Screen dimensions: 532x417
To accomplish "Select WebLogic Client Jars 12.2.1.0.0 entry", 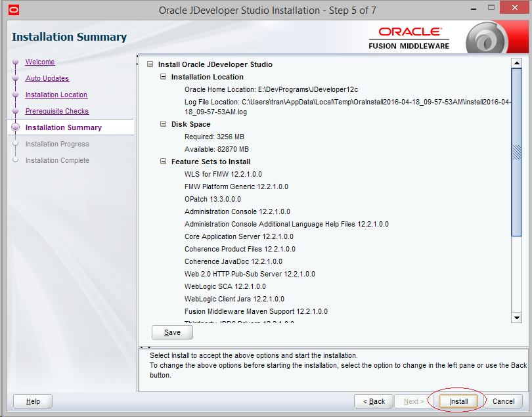I will pyautogui.click(x=234, y=299).
